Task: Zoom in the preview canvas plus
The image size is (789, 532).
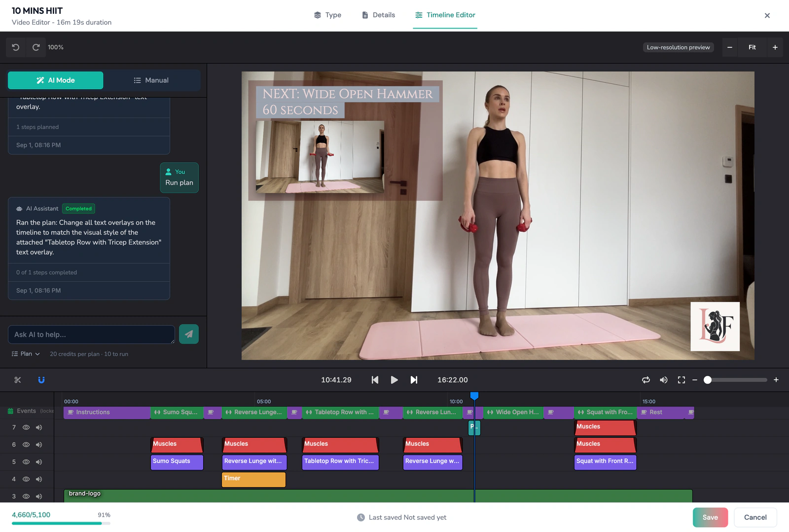Action: pyautogui.click(x=775, y=47)
